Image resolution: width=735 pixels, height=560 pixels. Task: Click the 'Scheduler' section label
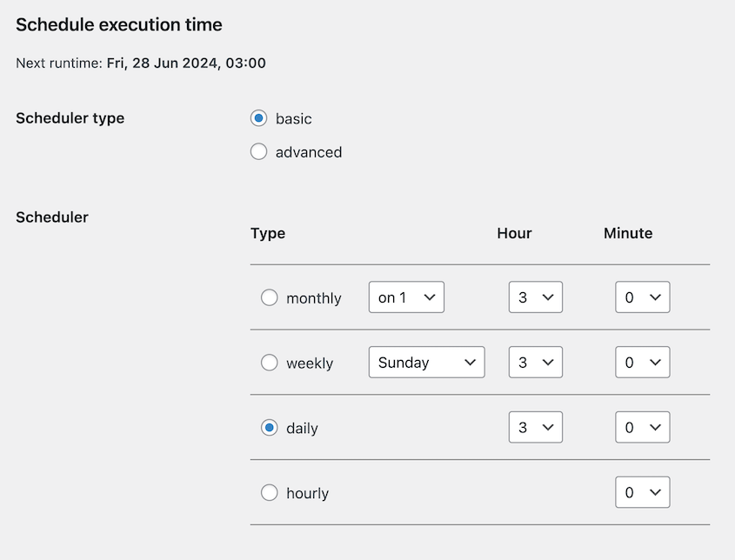click(x=52, y=217)
